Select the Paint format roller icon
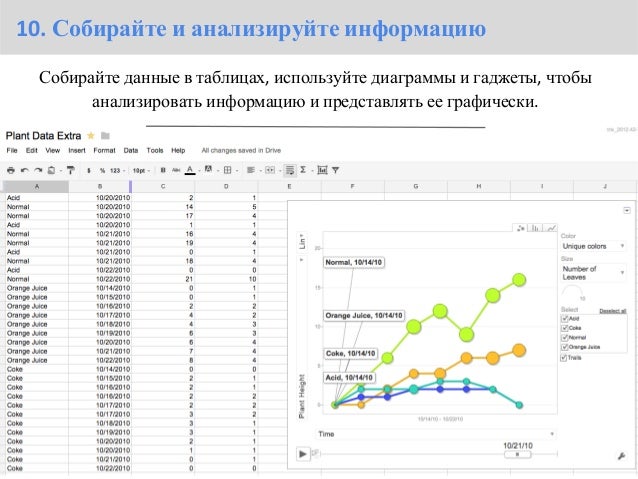638x479 pixels. coord(71,170)
